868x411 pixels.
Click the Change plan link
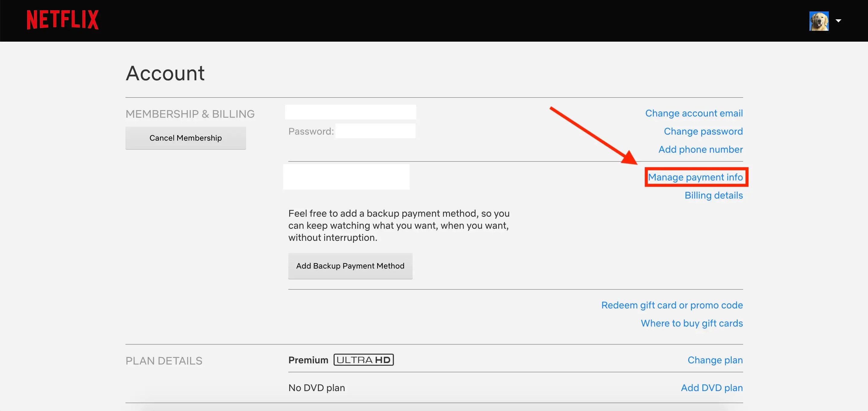click(x=715, y=360)
